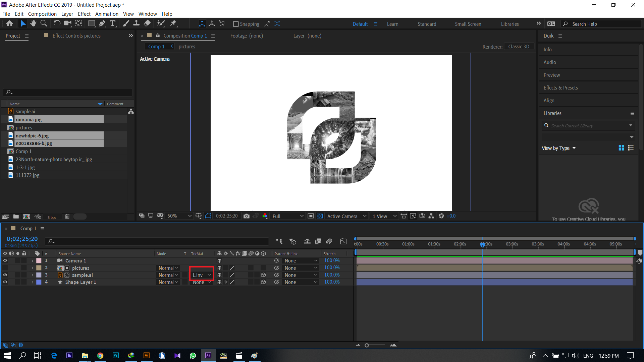The height and width of the screenshot is (362, 644).
Task: Select the Roto Brush tool
Action: coord(161,23)
